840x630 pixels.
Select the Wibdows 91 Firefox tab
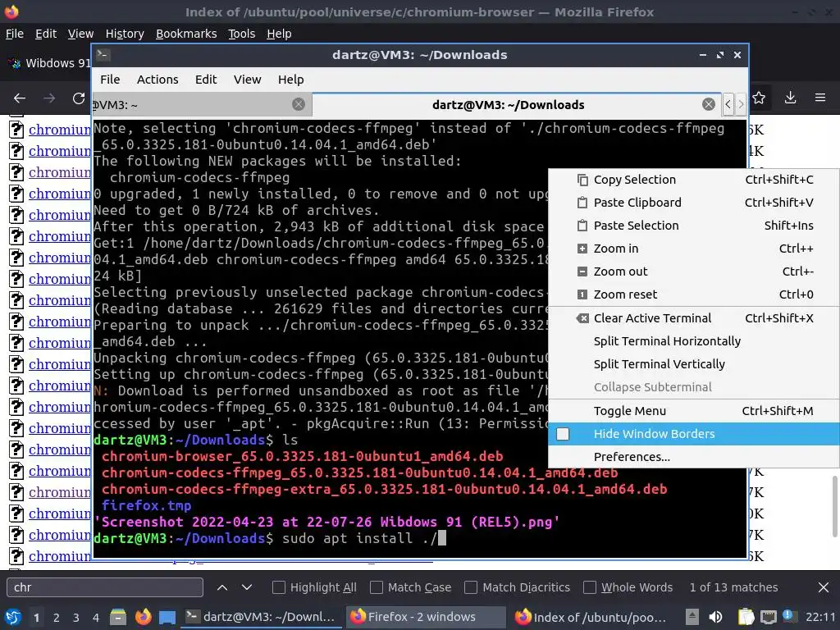pos(49,63)
